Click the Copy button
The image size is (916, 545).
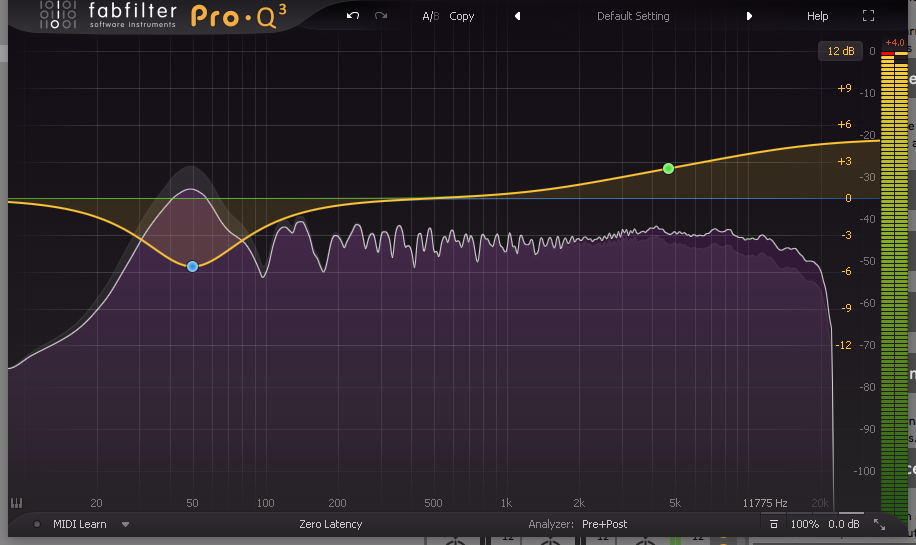462,16
